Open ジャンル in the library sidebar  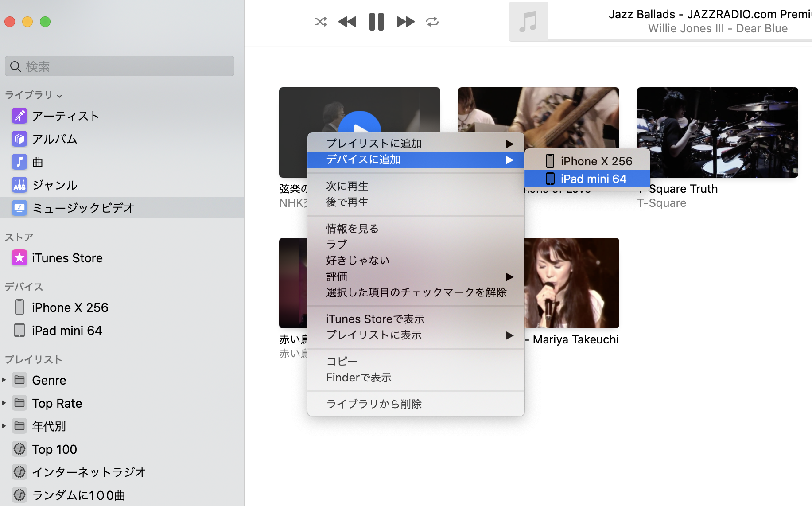pos(122,185)
